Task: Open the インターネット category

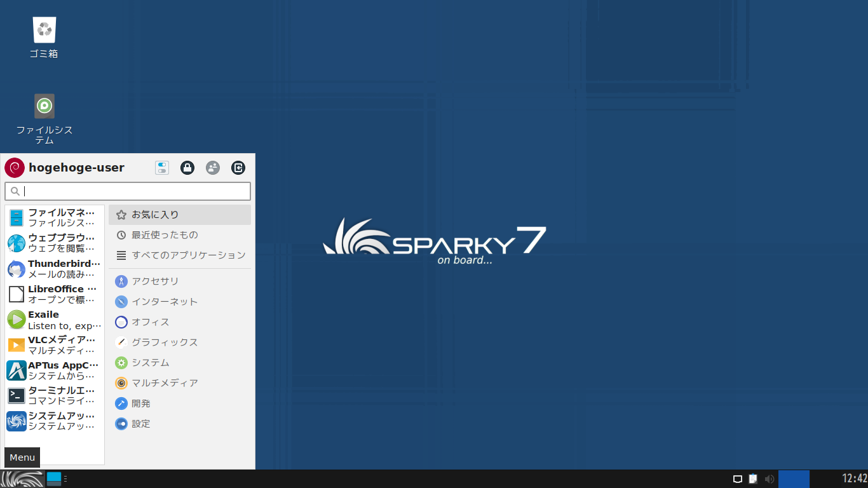Action: click(180, 302)
